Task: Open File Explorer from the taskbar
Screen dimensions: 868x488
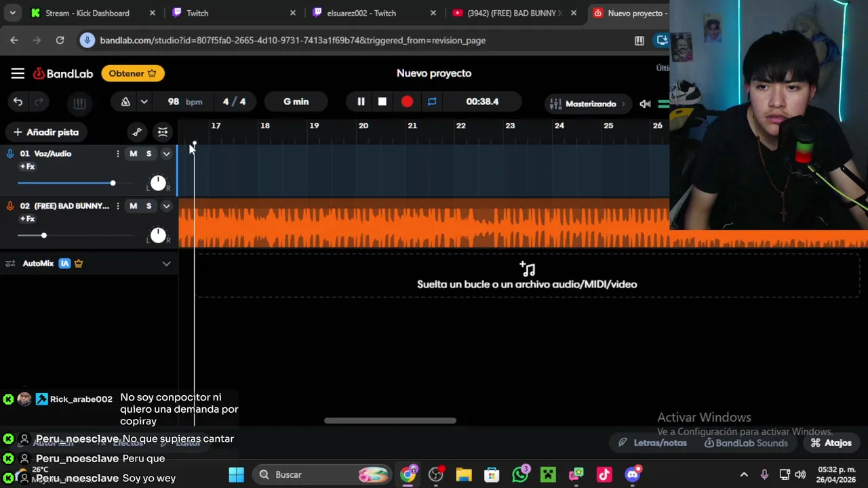Action: click(x=464, y=474)
